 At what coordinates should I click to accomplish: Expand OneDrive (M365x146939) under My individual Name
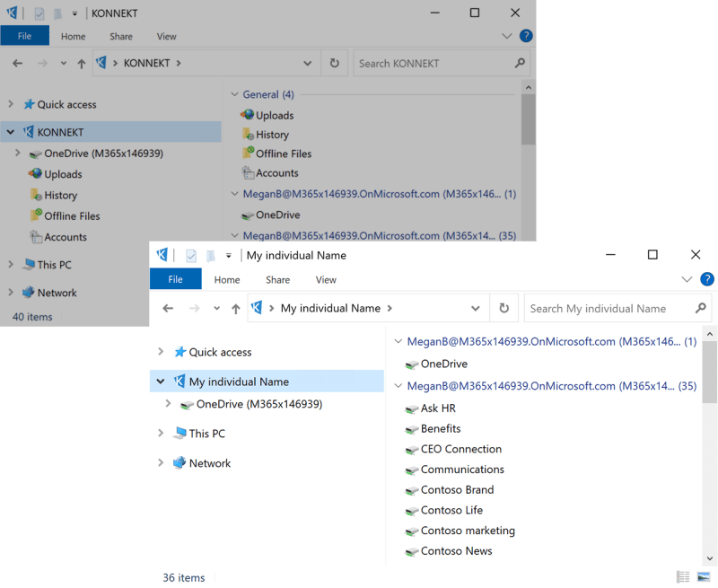pos(168,403)
